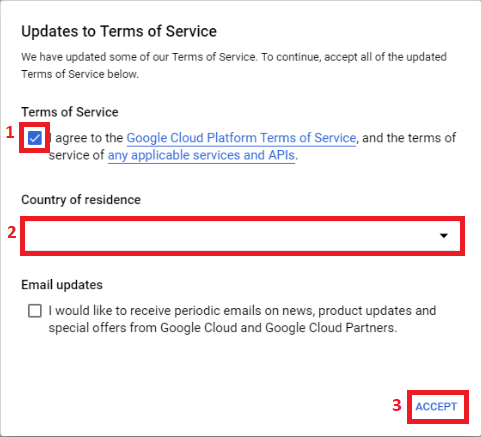The width and height of the screenshot is (481, 437).
Task: Click the ACCEPT button
Action: tap(436, 406)
